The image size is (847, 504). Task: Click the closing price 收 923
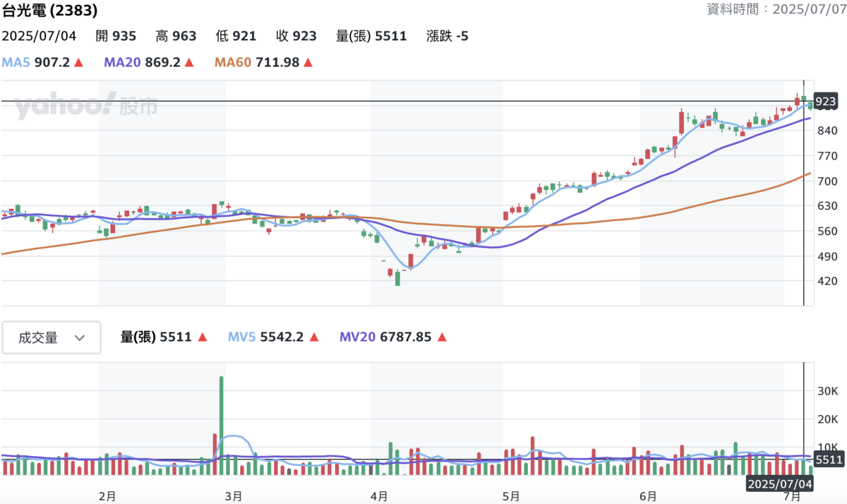[x=296, y=36]
